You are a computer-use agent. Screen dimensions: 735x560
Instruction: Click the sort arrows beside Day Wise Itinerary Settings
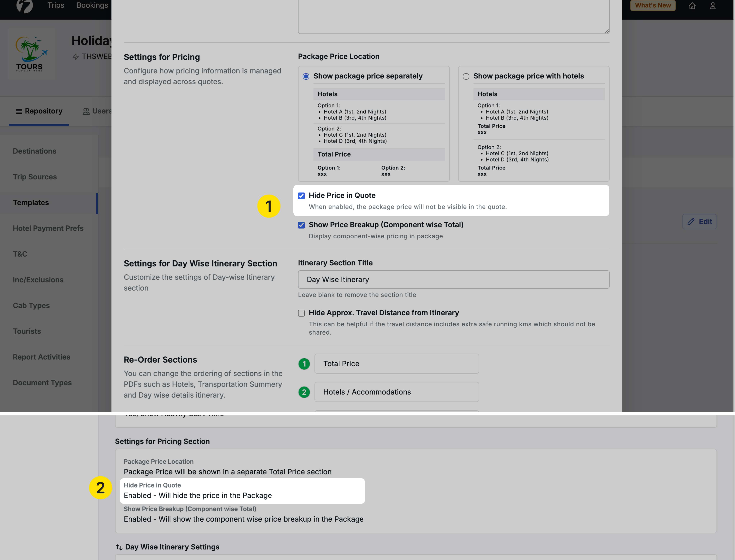pyautogui.click(x=119, y=547)
